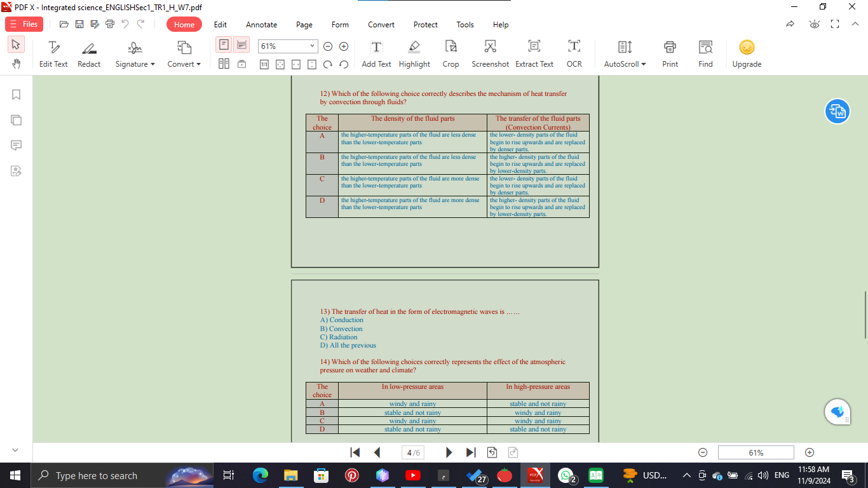The image size is (868, 488).
Task: Click the Add Text tool
Action: (x=376, y=54)
